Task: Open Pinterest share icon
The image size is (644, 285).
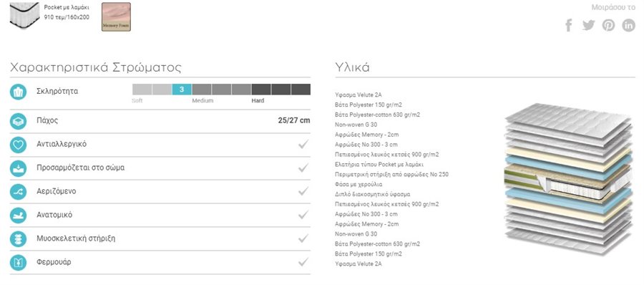Action: 609,25
